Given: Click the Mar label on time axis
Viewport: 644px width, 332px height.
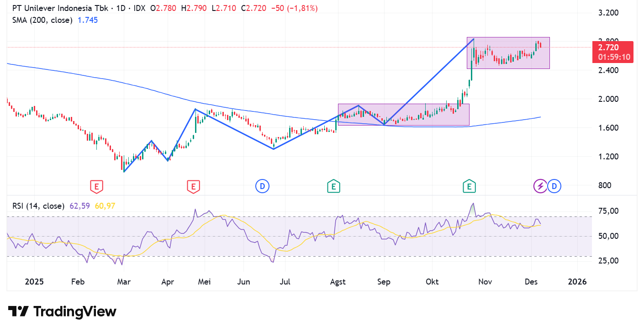Looking at the screenshot, I should click(124, 282).
